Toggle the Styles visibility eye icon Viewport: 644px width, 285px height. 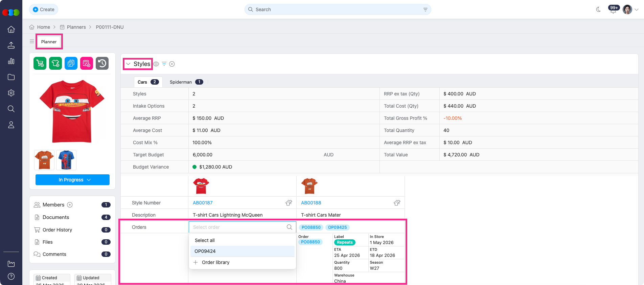click(x=156, y=64)
